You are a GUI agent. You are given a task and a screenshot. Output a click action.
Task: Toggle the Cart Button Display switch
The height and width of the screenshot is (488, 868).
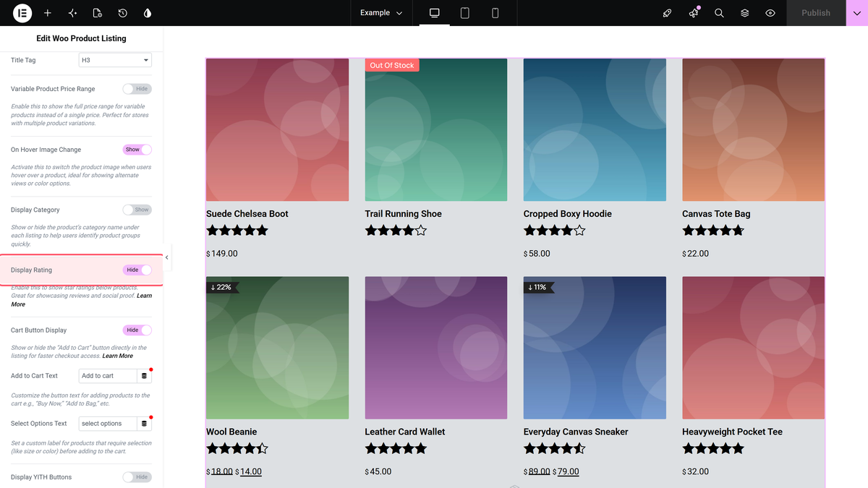pyautogui.click(x=137, y=330)
